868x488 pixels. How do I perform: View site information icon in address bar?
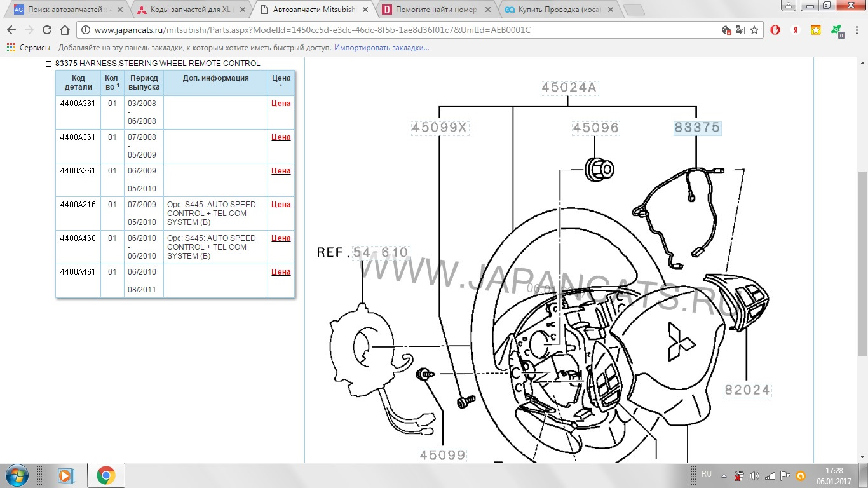[x=86, y=30]
